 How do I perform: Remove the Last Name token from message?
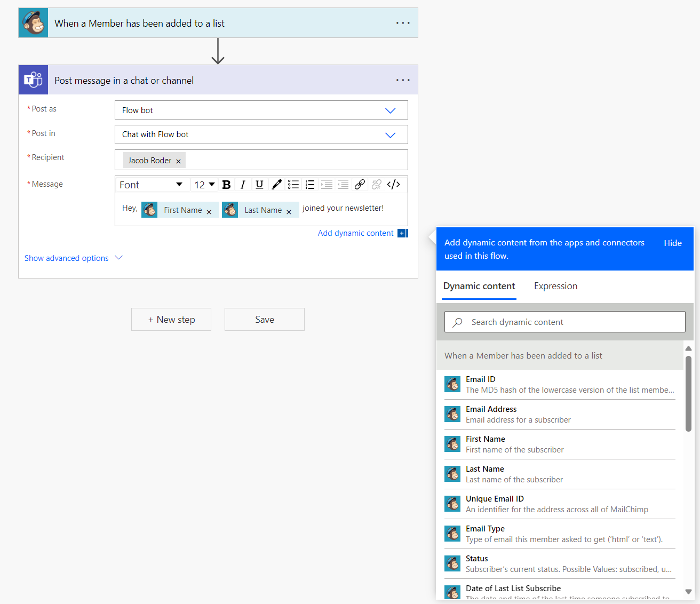pos(289,212)
